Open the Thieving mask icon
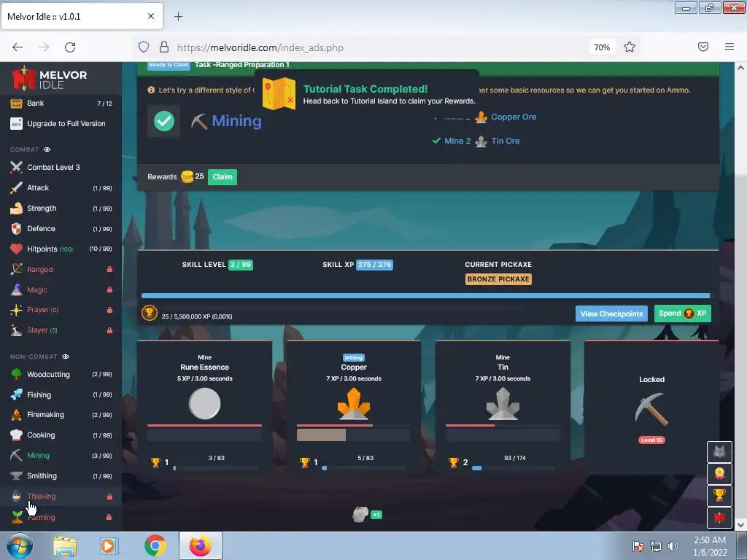 tap(16, 496)
